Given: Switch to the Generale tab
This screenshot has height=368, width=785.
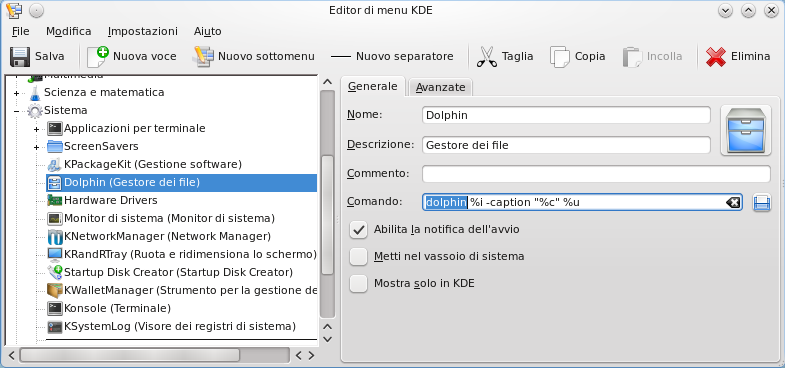Looking at the screenshot, I should (372, 86).
